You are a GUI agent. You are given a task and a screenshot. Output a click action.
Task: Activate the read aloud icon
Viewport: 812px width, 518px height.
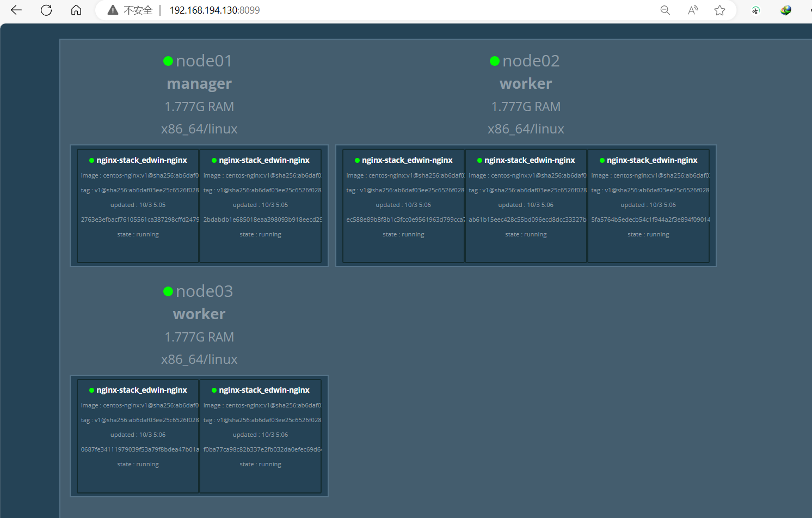pos(693,10)
